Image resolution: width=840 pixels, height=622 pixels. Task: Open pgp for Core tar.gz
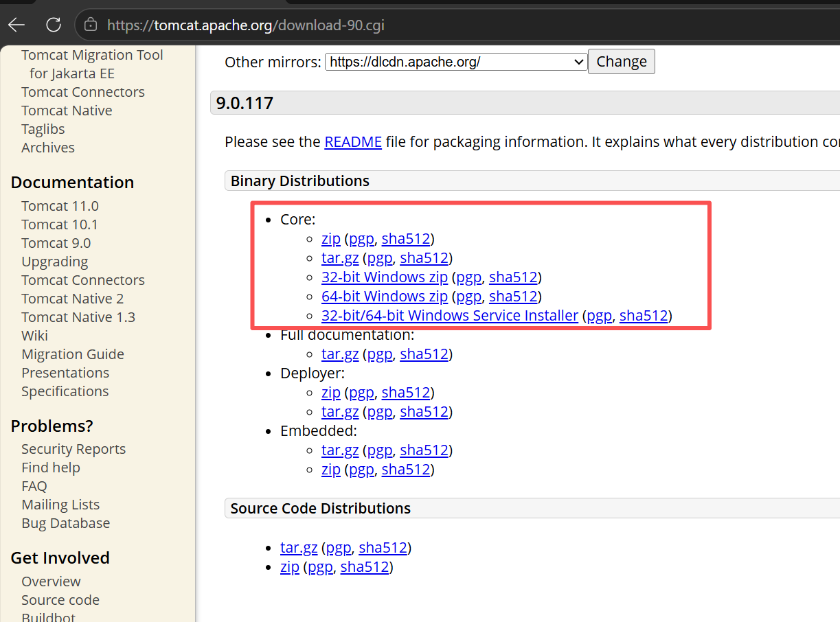point(380,258)
